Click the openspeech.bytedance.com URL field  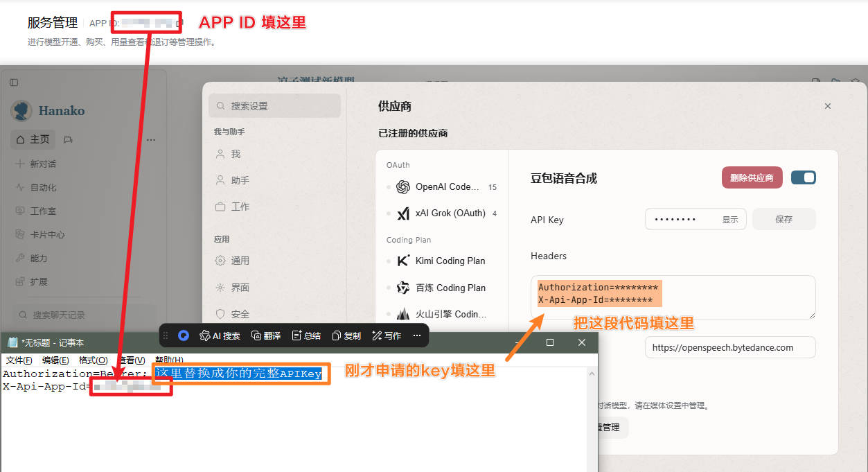click(x=730, y=347)
